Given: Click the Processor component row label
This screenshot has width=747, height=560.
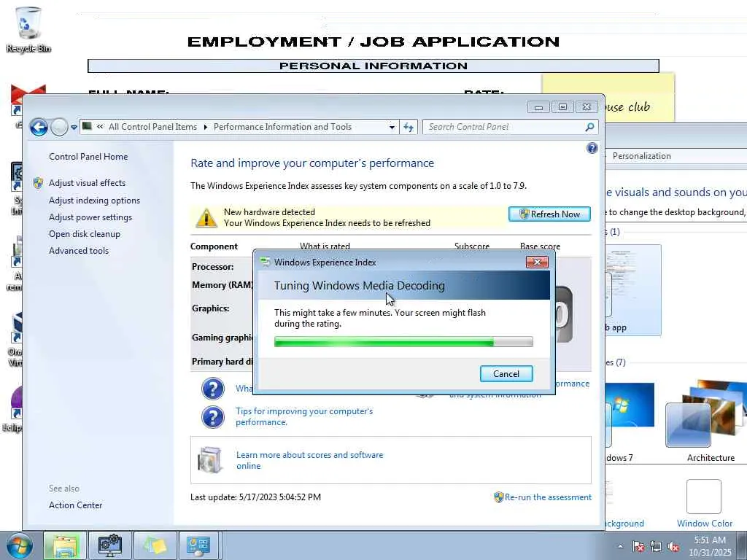Looking at the screenshot, I should tap(212, 267).
